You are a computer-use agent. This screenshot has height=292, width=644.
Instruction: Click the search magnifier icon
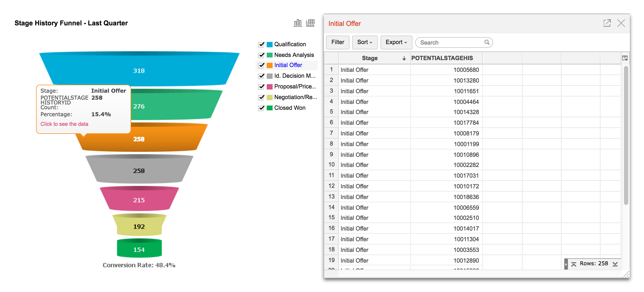(x=487, y=42)
